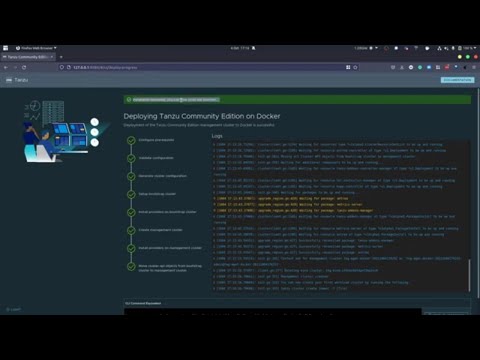This screenshot has width=480, height=360.
Task: Click the Logs heading
Action: tap(217, 136)
